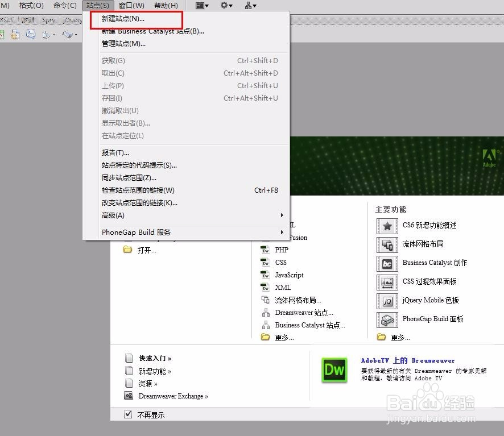
Task: Open the workspace layout switcher dropdown
Action: click(x=200, y=5)
